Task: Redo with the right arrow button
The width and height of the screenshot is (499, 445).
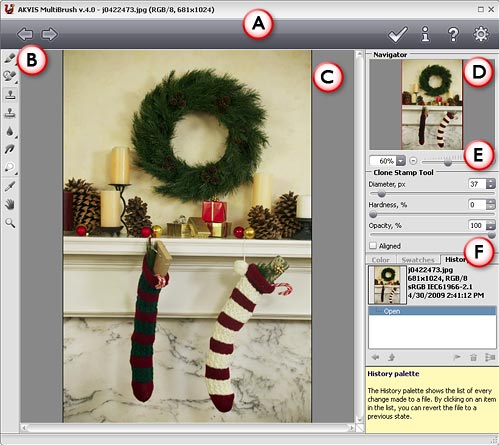Action: pyautogui.click(x=49, y=34)
